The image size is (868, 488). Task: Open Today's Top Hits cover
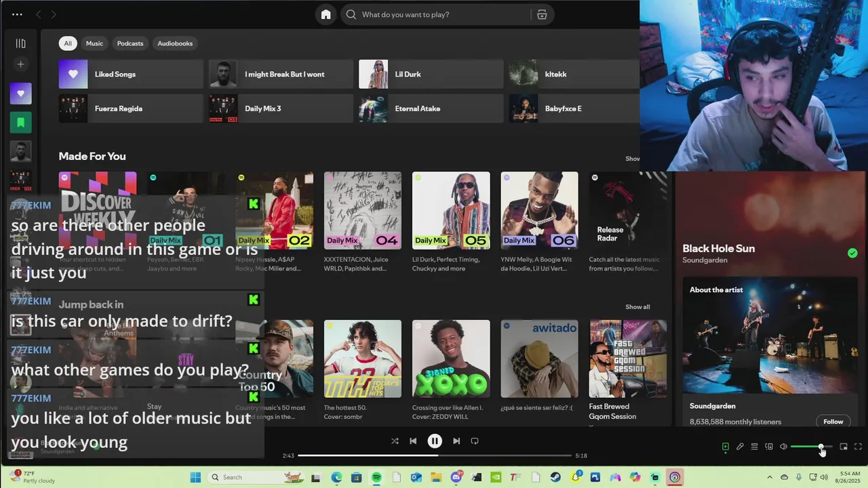(x=363, y=359)
